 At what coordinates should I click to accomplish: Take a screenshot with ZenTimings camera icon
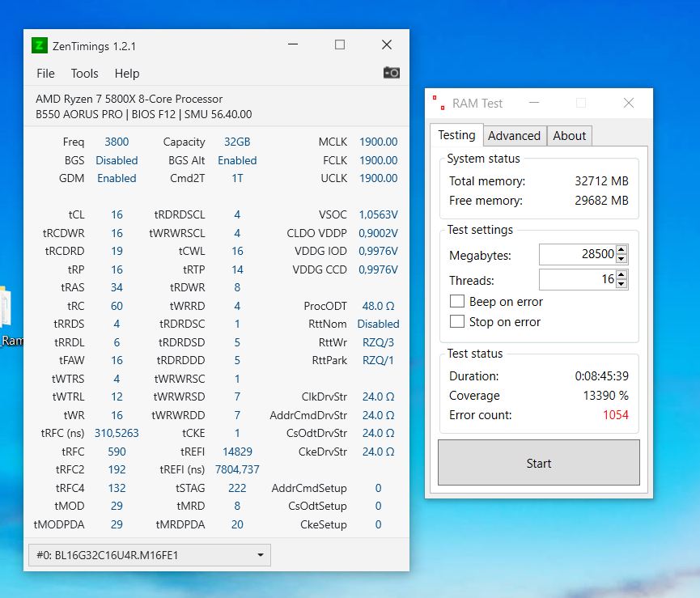[x=391, y=73]
